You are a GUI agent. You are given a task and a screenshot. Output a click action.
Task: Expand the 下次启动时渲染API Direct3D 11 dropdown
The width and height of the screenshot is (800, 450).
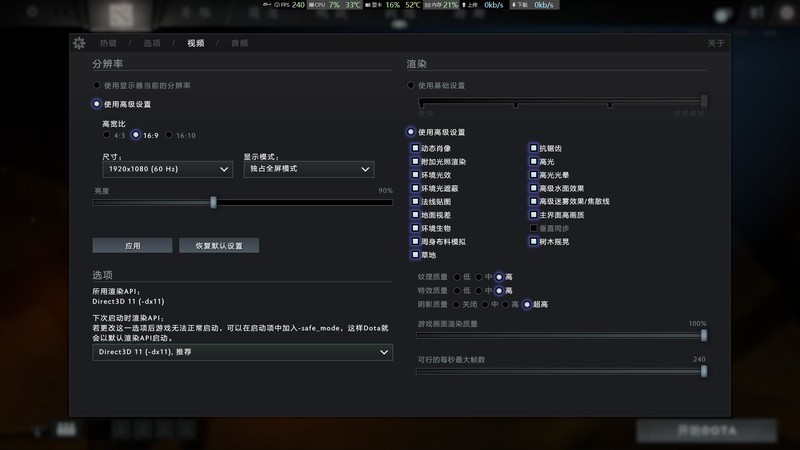(x=242, y=352)
